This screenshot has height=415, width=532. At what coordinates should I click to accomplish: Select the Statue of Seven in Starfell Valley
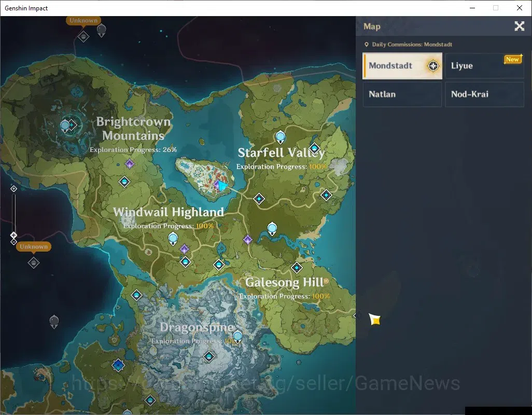pyautogui.click(x=280, y=137)
